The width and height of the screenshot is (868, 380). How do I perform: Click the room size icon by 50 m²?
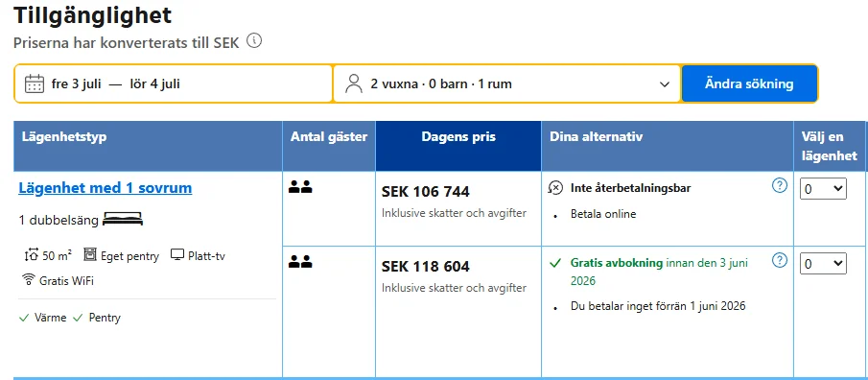31,255
